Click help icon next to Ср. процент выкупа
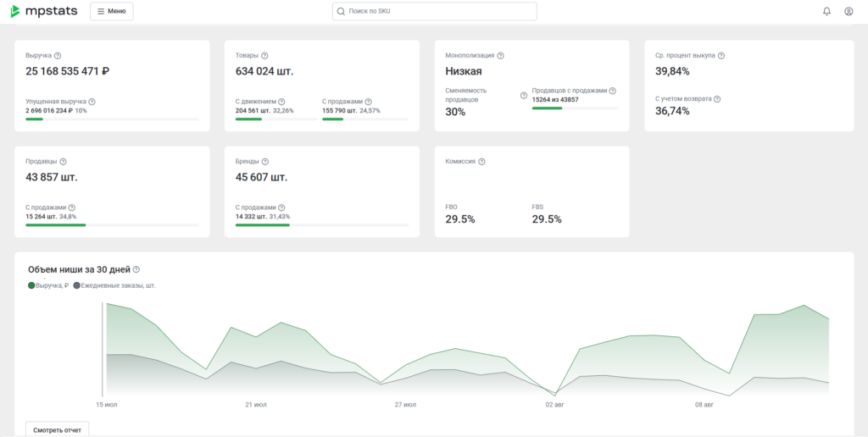The height and width of the screenshot is (437, 868). [721, 55]
